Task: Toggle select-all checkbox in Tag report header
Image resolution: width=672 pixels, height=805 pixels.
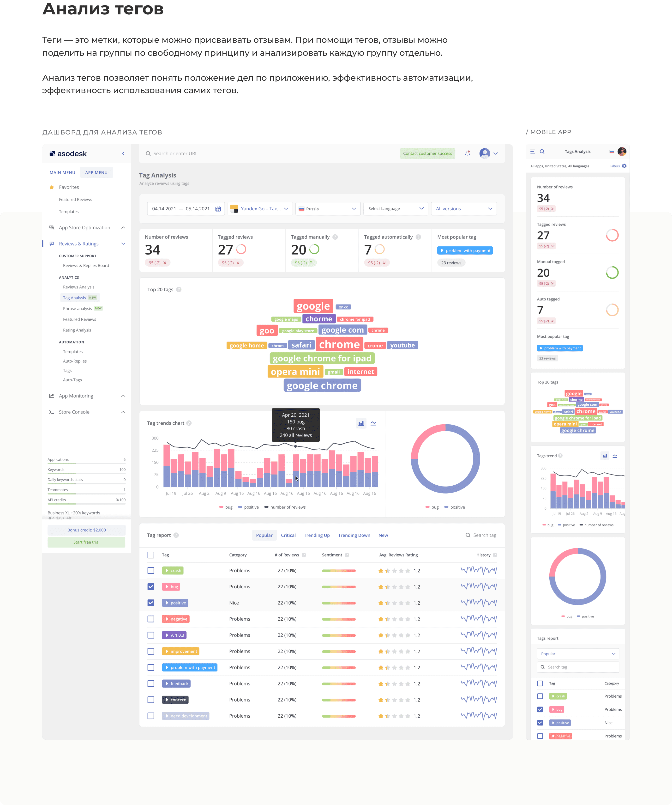Action: click(151, 555)
